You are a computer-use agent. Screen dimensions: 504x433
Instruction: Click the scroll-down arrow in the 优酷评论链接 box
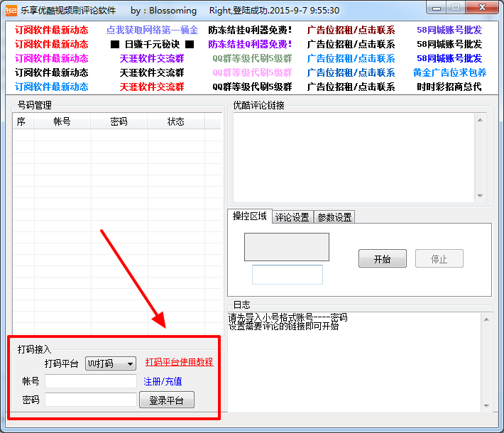[481, 197]
